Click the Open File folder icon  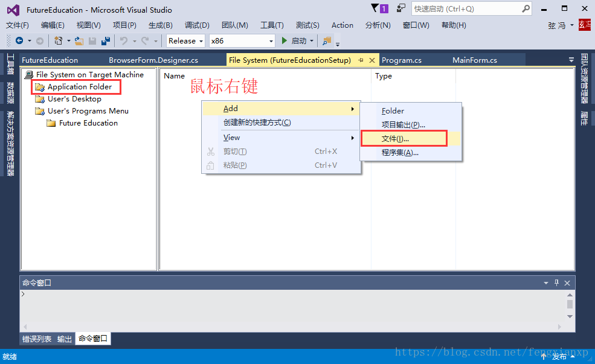pyautogui.click(x=79, y=40)
